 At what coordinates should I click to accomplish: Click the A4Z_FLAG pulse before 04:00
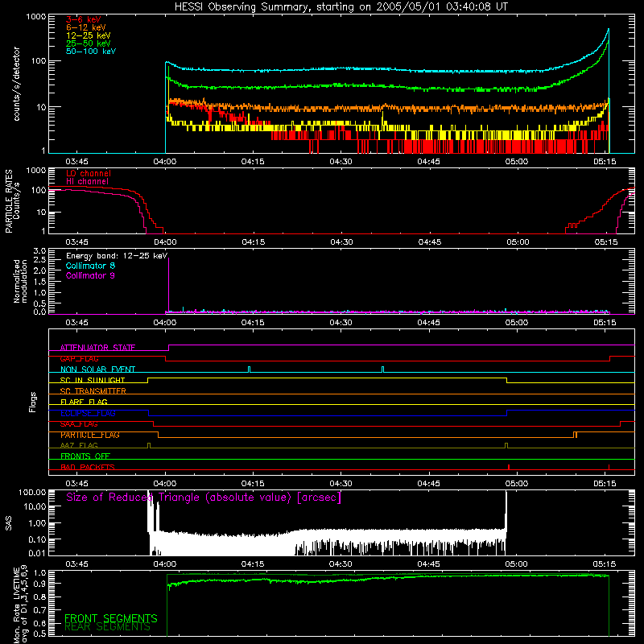coord(149,445)
